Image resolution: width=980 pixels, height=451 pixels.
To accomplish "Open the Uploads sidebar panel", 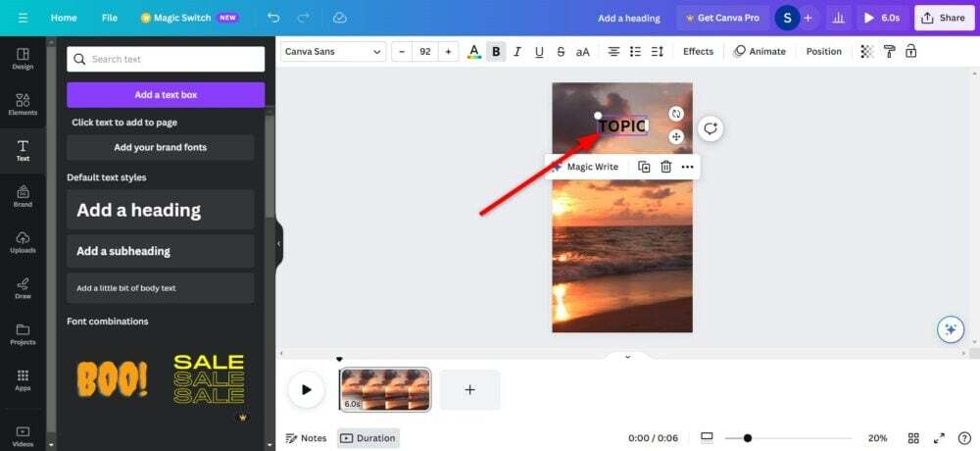I will [23, 242].
